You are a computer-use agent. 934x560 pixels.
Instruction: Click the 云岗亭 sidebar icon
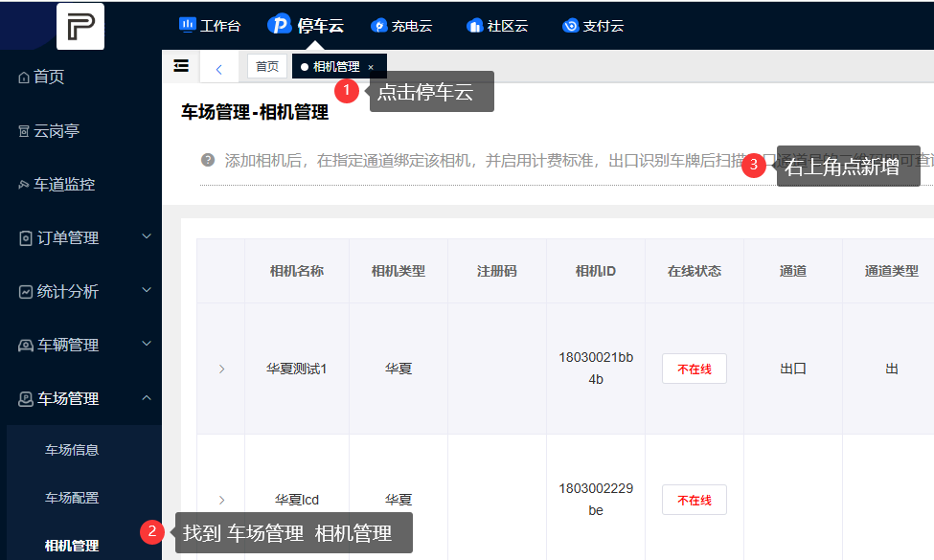(x=24, y=131)
